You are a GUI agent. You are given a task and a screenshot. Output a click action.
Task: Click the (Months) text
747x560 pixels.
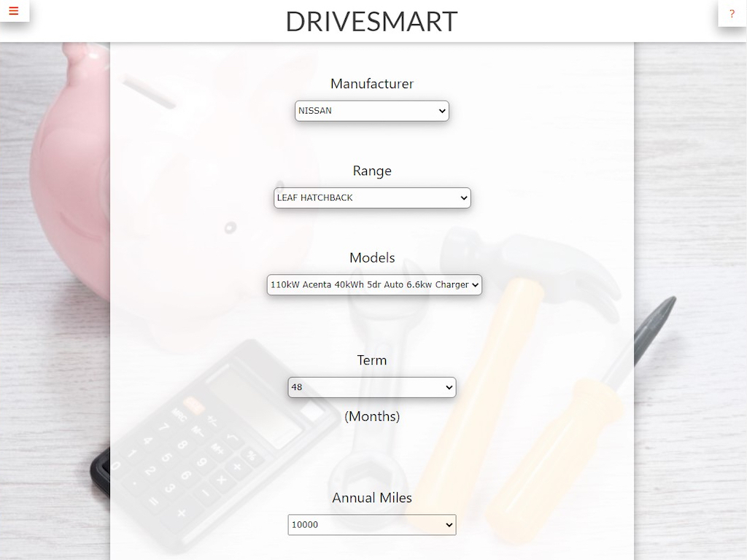tap(371, 416)
